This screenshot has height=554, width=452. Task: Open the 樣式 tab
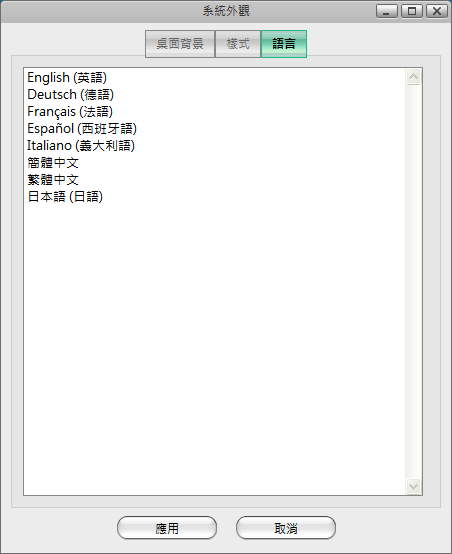(x=238, y=44)
